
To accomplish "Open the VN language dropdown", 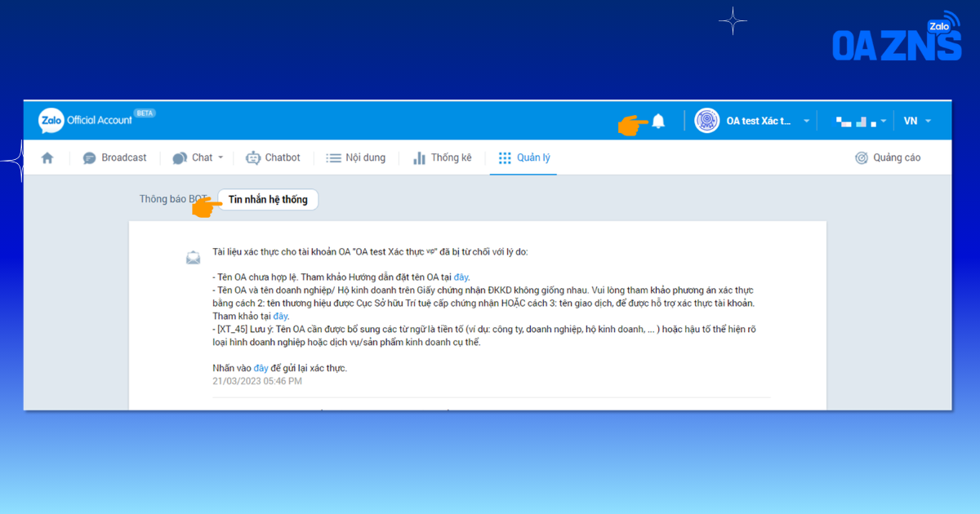I will coord(917,121).
